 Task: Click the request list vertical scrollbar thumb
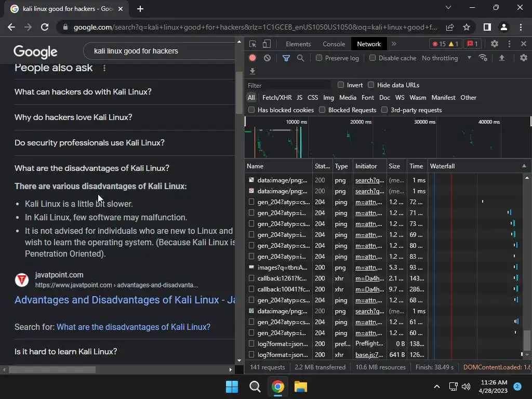click(527, 341)
